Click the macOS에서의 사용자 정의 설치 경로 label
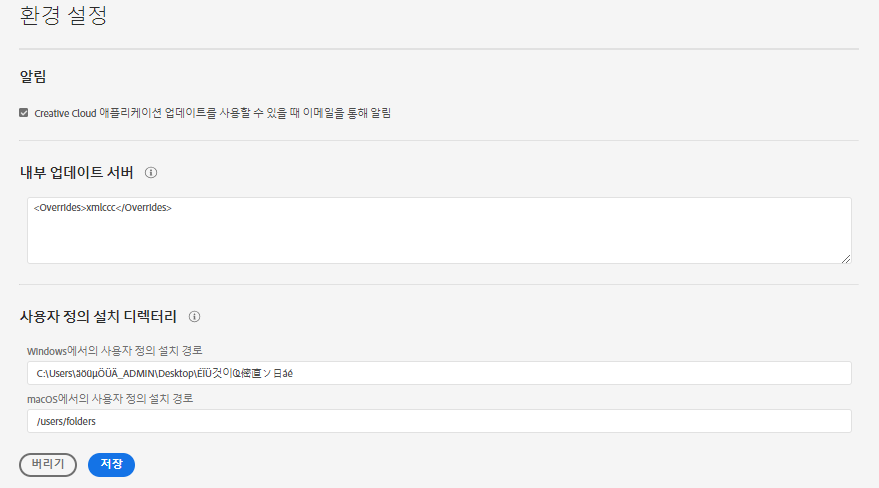 click(x=110, y=398)
